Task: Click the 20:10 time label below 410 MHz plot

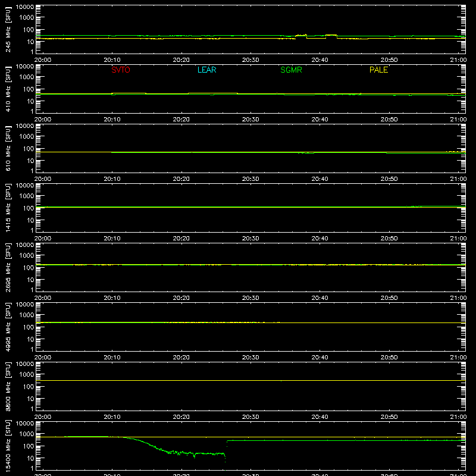Action: (112, 120)
